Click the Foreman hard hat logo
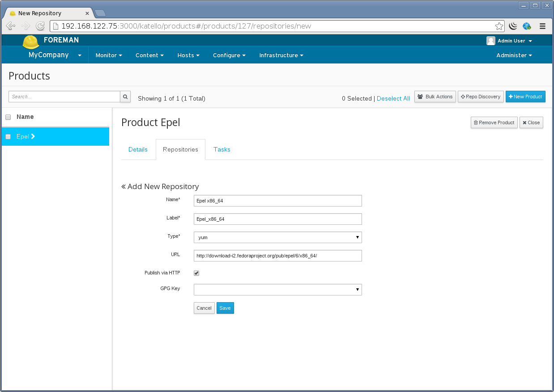 (x=31, y=42)
